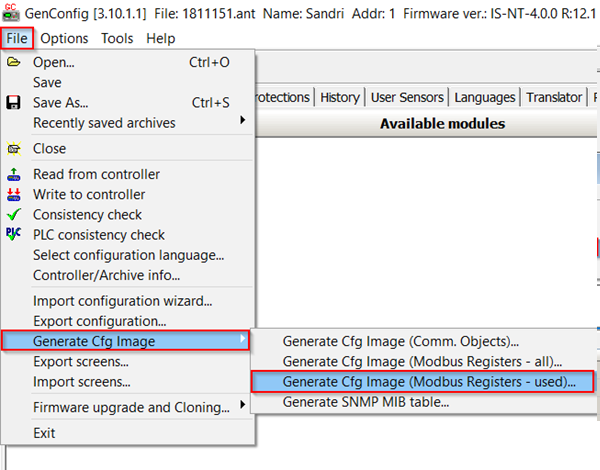Choose Exit from the File menu
The height and width of the screenshot is (470, 600).
tap(44, 433)
